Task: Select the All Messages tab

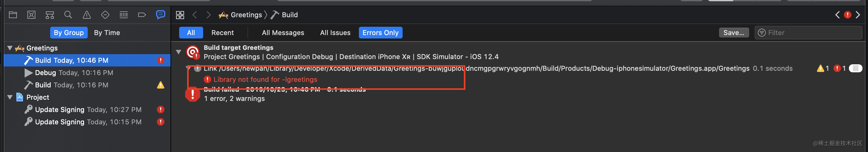Action: pos(283,33)
